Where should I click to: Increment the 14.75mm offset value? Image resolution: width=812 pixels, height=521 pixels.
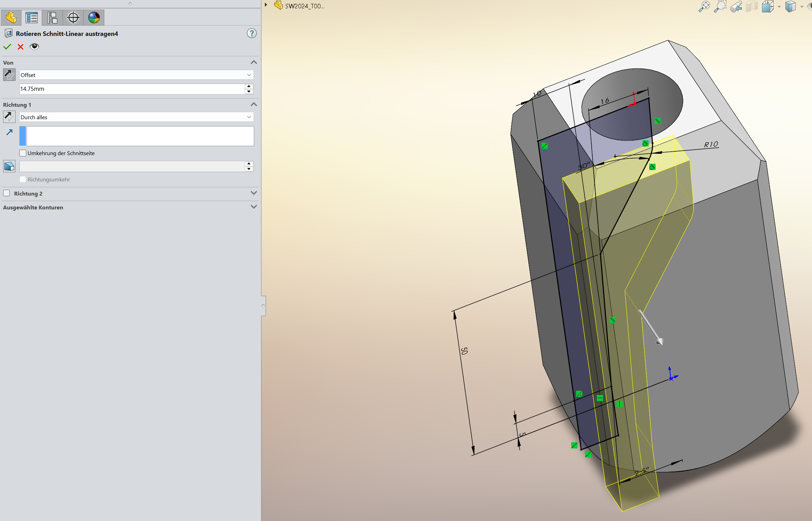tap(249, 86)
